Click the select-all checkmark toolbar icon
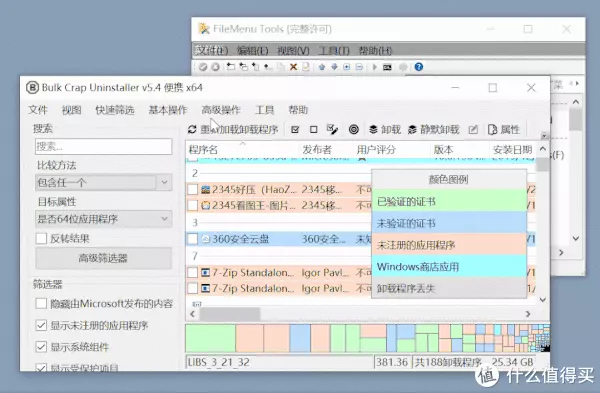 click(x=295, y=130)
